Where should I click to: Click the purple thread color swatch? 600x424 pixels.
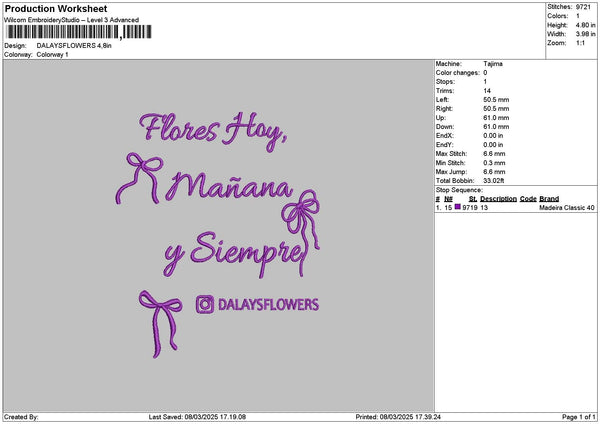(x=457, y=207)
